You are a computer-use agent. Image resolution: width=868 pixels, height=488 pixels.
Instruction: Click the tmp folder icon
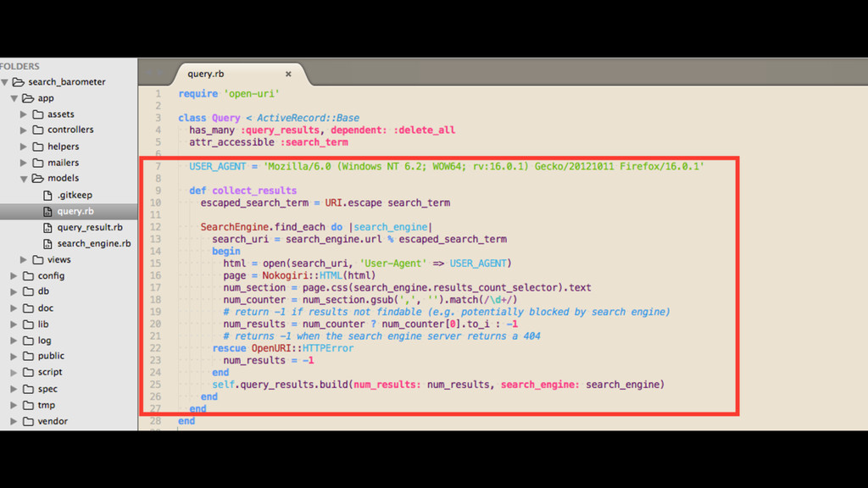[28, 405]
